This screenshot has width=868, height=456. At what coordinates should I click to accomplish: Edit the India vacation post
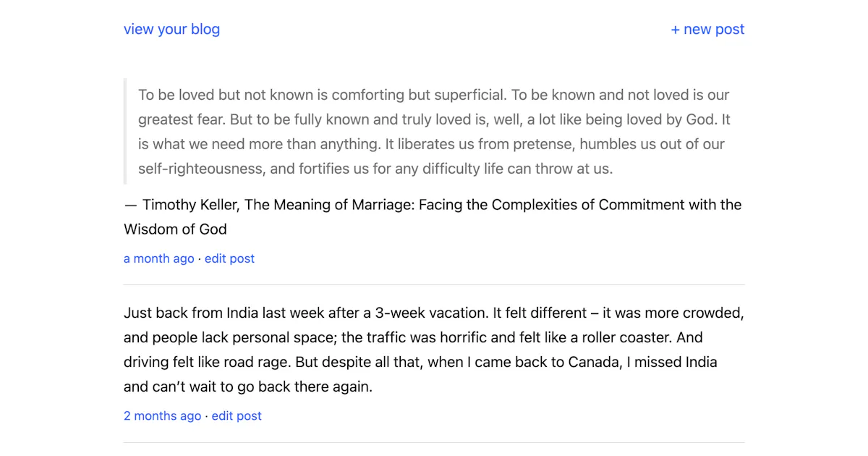pyautogui.click(x=237, y=415)
